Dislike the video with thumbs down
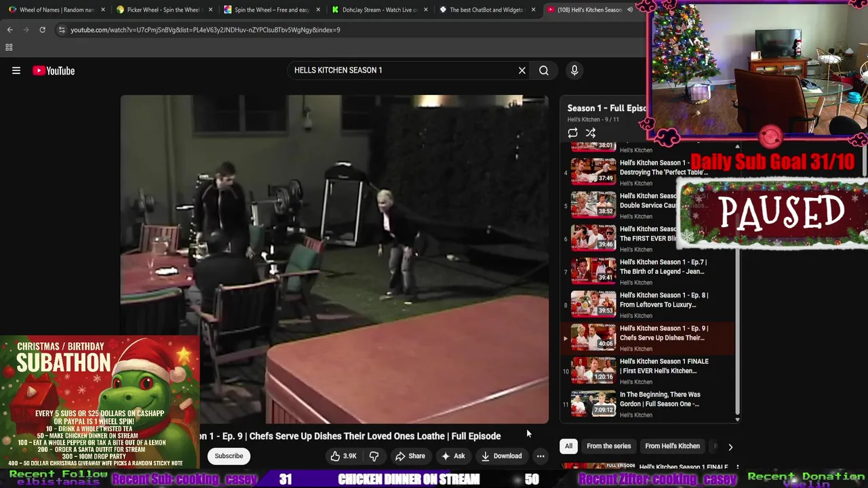Screen dimensions: 868x488 tap(374, 456)
